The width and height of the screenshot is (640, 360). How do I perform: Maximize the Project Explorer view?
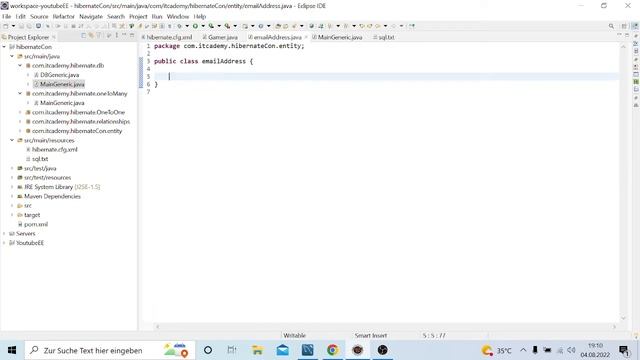(x=132, y=36)
